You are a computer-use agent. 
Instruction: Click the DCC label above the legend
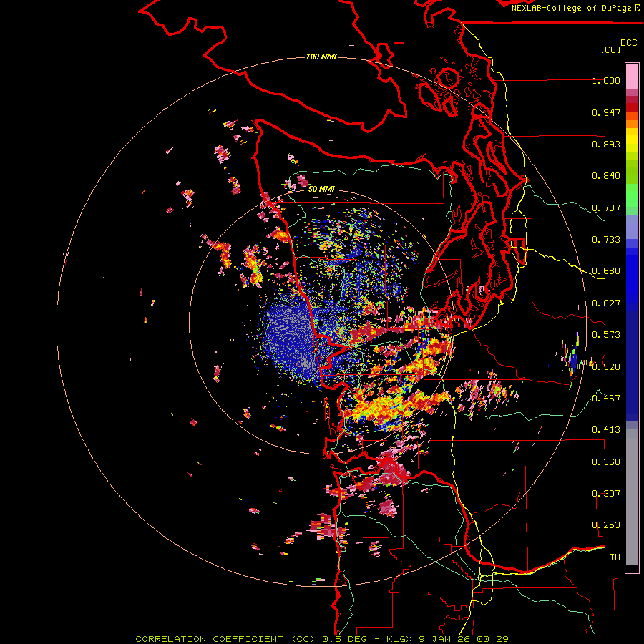628,43
